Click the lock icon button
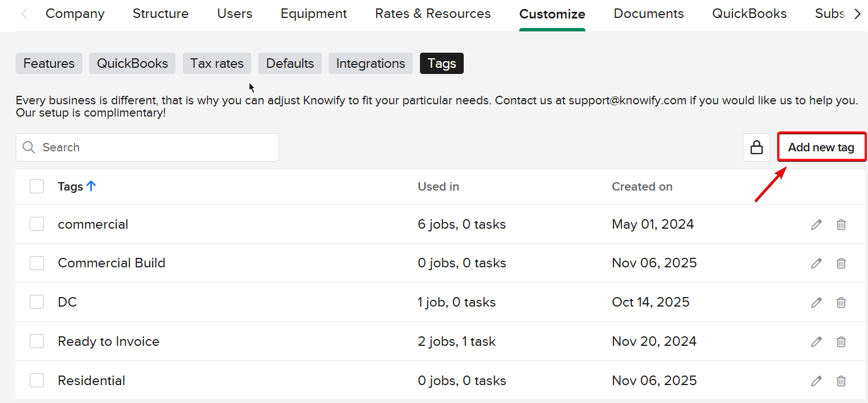This screenshot has width=868, height=403. [x=756, y=147]
